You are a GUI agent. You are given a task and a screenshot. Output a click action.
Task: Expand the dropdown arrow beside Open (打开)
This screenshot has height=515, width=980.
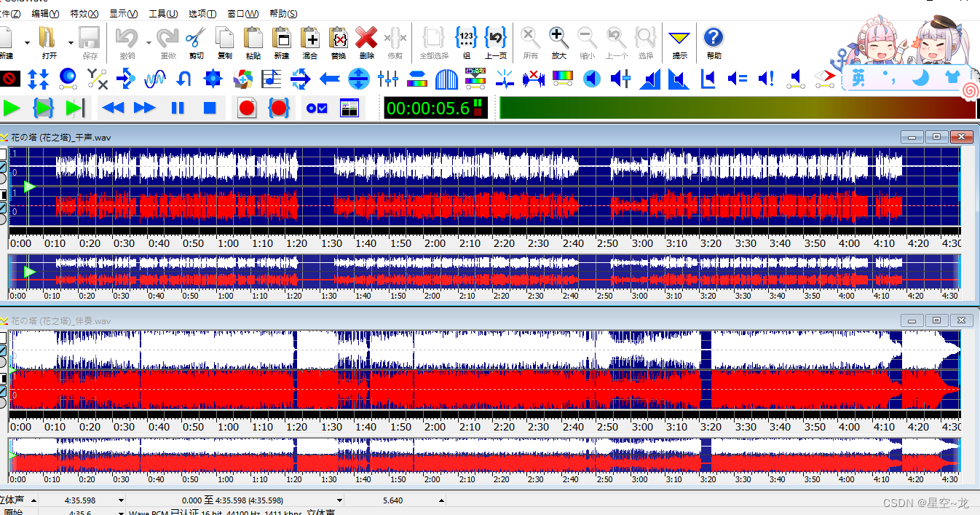click(71, 43)
